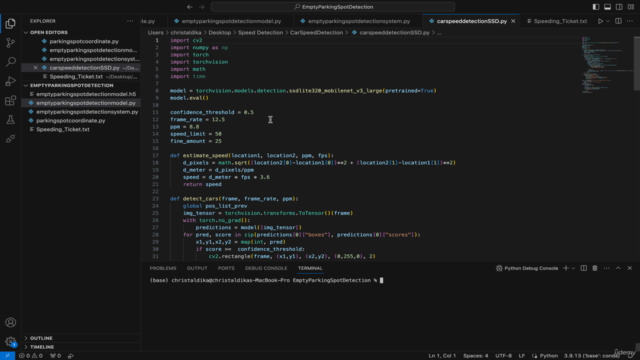The height and width of the screenshot is (360, 640).
Task: Click the command center search box
Action: [x=333, y=7]
